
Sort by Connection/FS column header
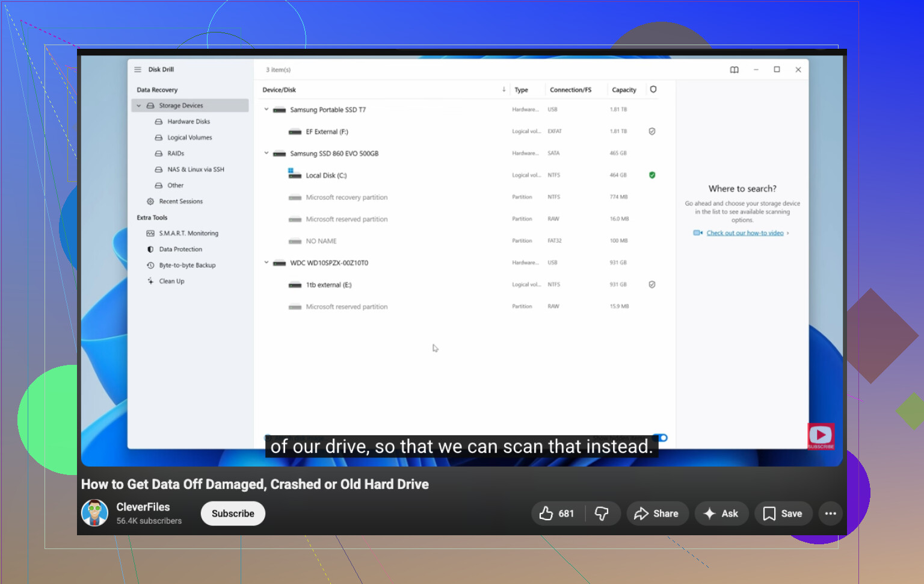coord(570,90)
